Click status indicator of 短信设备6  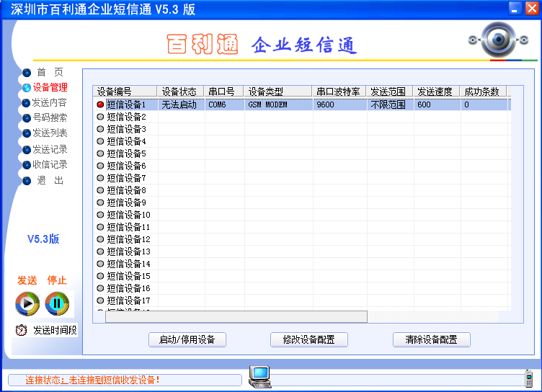[x=100, y=166]
